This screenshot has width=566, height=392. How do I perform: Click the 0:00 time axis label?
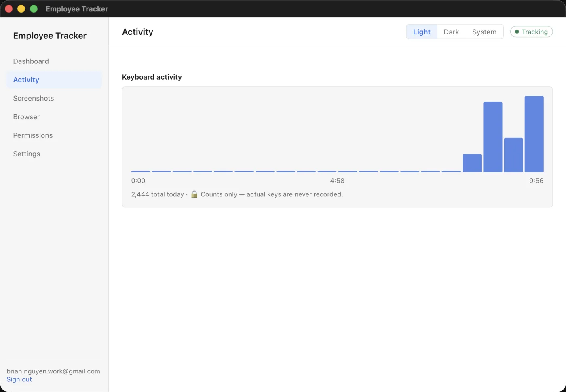138,181
